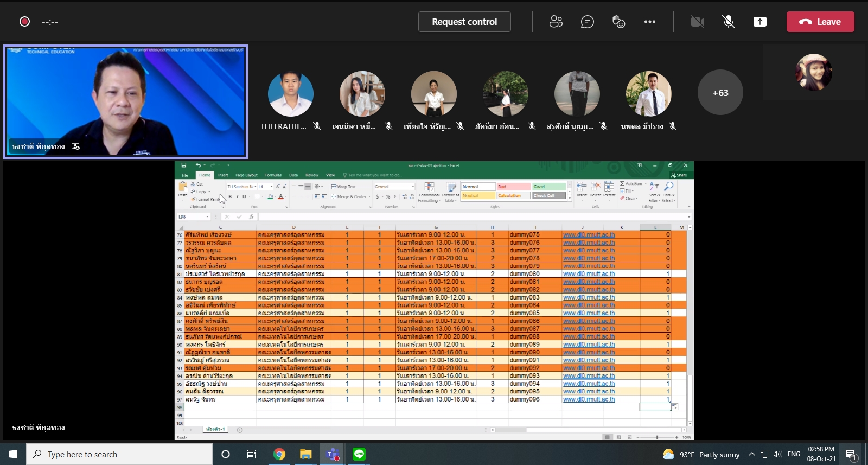Image resolution: width=868 pixels, height=465 pixels.
Task: Open LINE from the taskbar
Action: pyautogui.click(x=359, y=454)
